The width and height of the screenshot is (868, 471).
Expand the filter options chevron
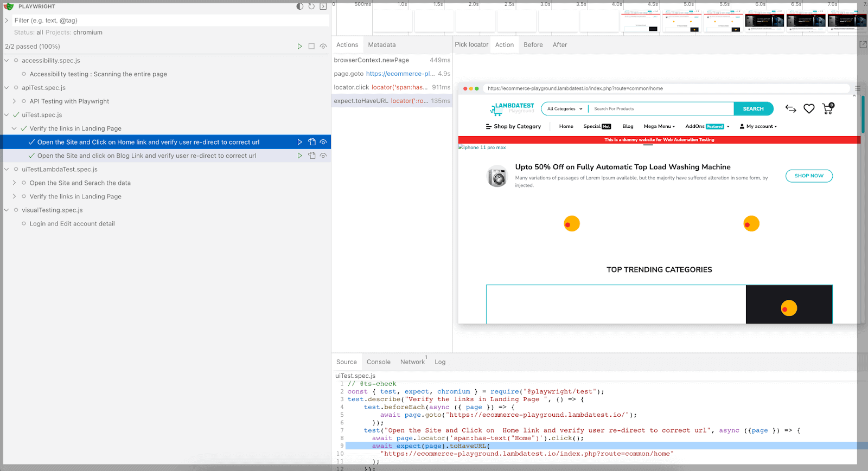click(7, 21)
